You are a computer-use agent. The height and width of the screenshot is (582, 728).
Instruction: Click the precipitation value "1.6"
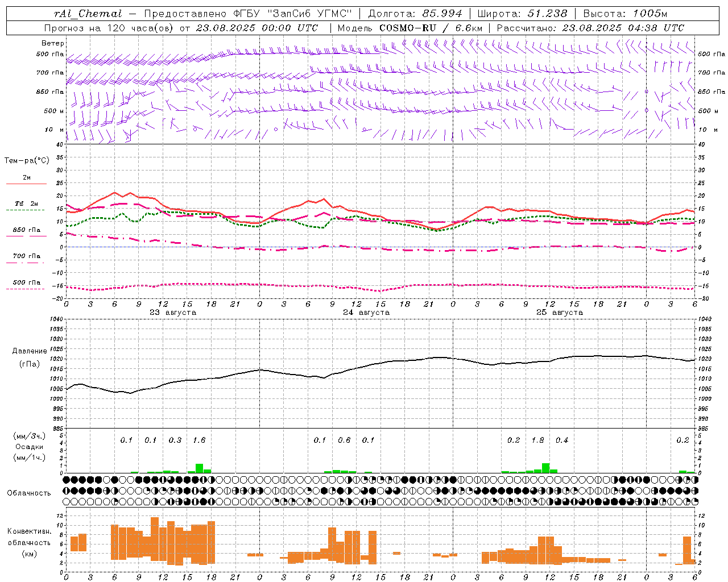[x=199, y=440]
